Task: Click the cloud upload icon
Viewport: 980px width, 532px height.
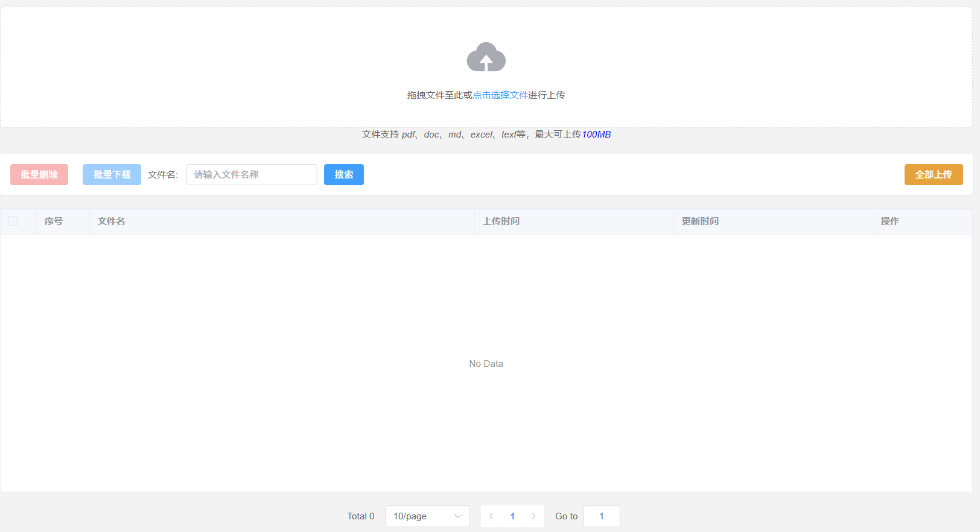Action: coord(486,57)
